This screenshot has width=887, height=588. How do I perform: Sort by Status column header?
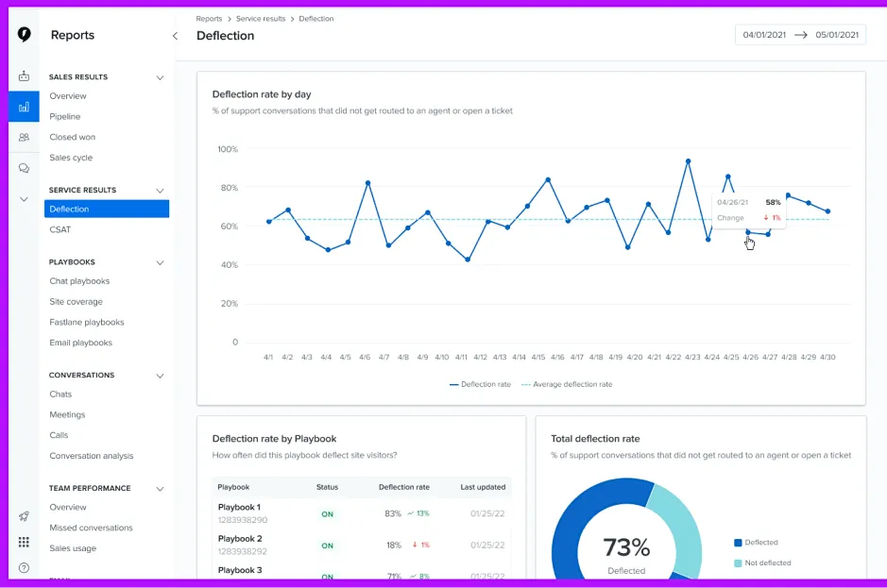pos(327,487)
